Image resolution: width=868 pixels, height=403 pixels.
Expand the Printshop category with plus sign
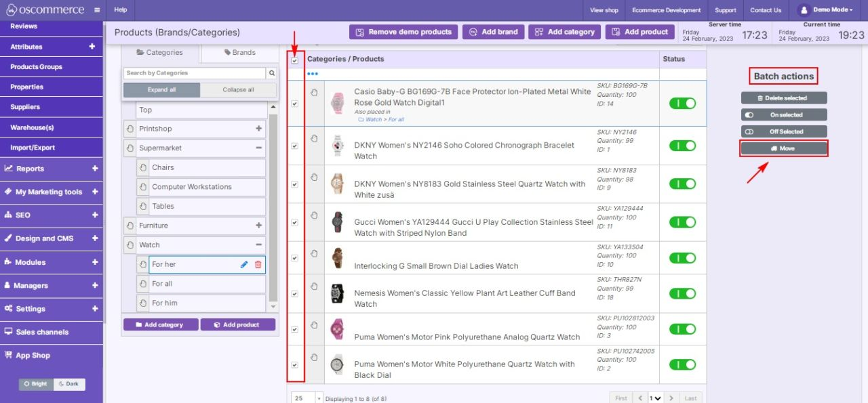click(x=258, y=129)
